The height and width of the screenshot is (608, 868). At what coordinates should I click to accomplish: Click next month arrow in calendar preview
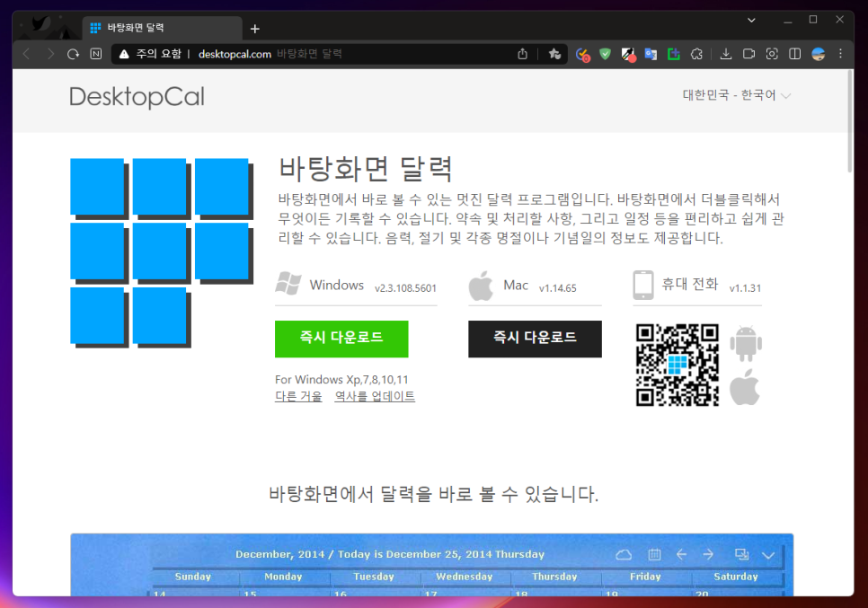pyautogui.click(x=709, y=554)
